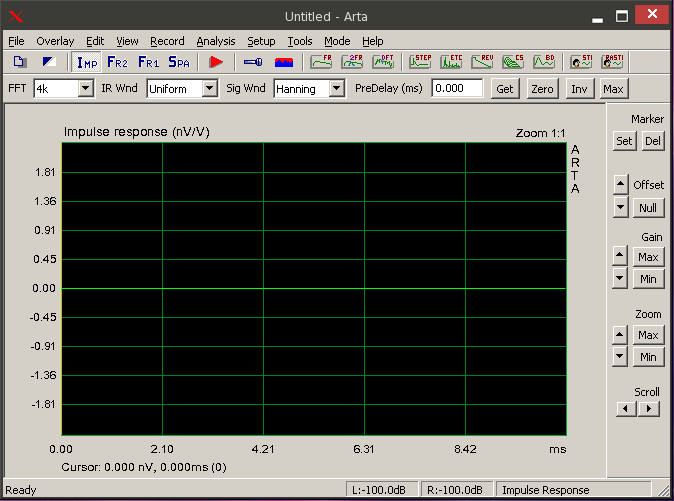Click the L:-100.0dB status bar level
The width and height of the screenshot is (674, 501).
[x=382, y=490]
